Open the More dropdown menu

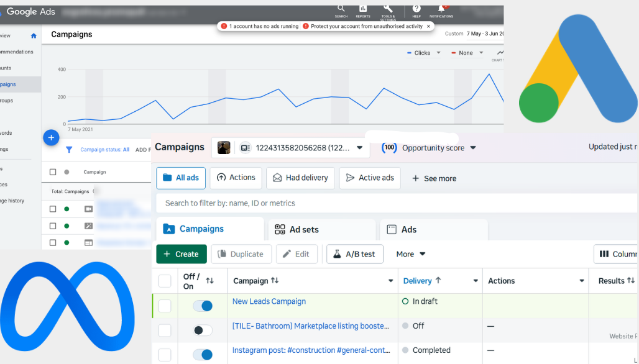411,254
